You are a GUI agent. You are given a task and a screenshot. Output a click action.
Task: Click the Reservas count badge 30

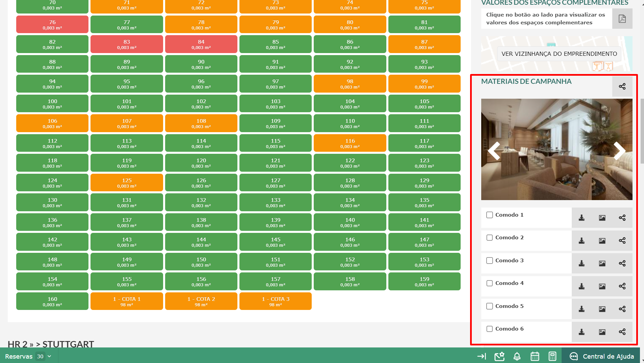click(x=40, y=356)
